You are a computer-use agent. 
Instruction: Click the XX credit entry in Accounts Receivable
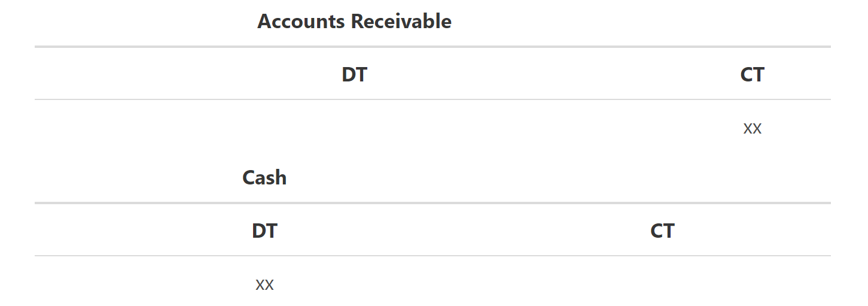752,128
